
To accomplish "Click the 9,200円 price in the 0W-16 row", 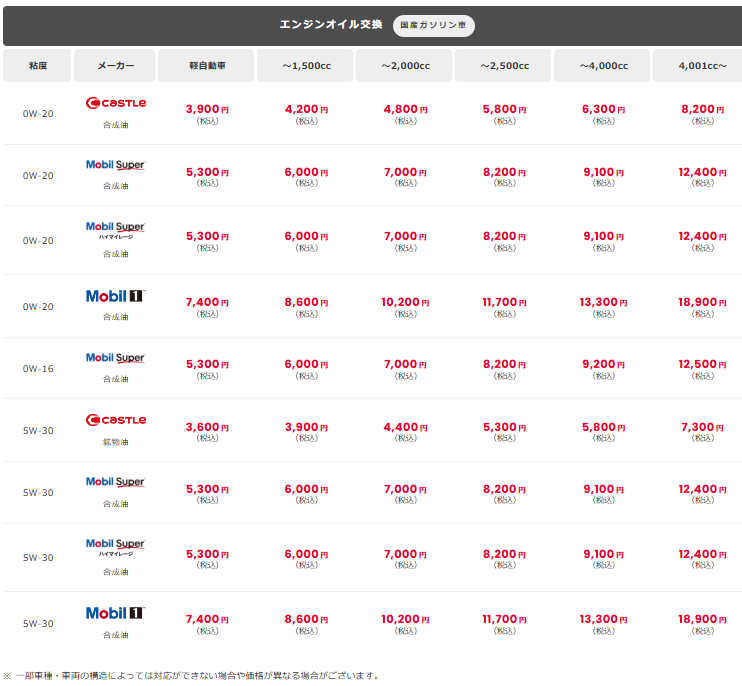I will pos(603,364).
